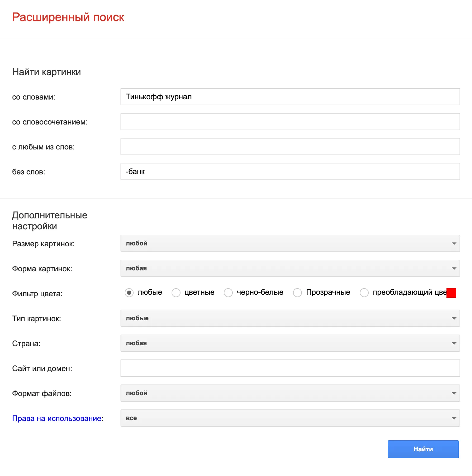Click the 'Дополнительные настройки' section title
The height and width of the screenshot is (476, 472).
(x=50, y=221)
